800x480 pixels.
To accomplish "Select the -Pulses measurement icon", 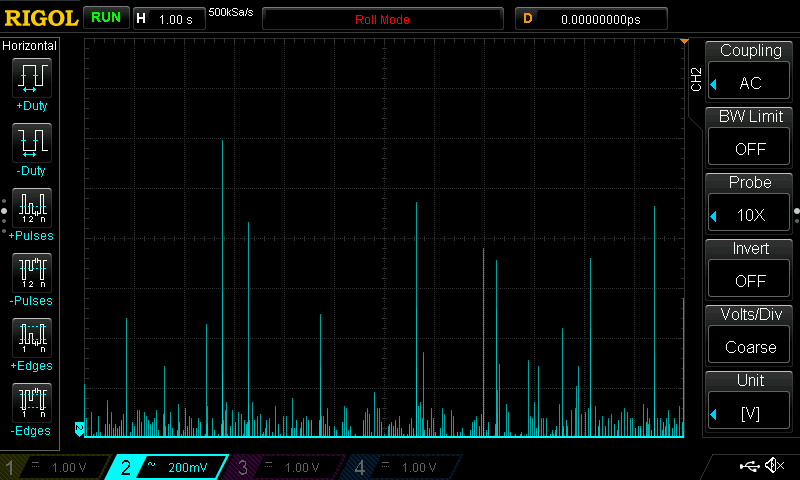I will (x=32, y=272).
